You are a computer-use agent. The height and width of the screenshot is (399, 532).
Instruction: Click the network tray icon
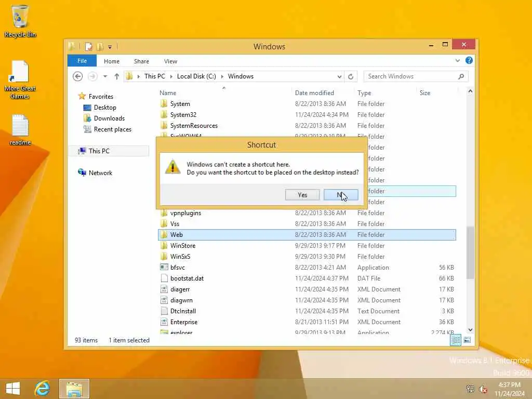(470, 389)
